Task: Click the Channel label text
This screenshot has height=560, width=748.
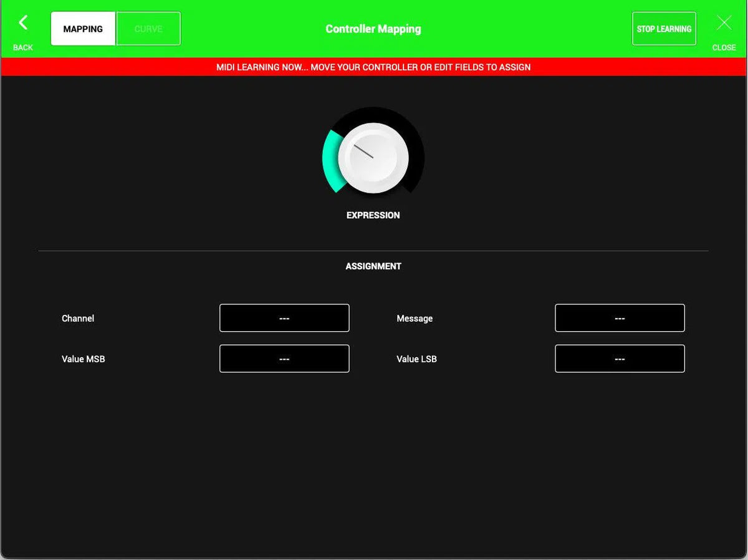Action: click(78, 318)
